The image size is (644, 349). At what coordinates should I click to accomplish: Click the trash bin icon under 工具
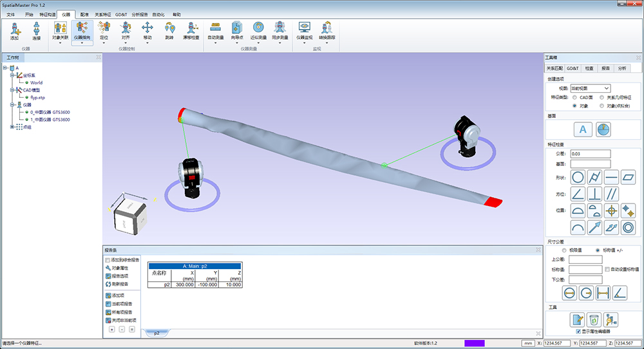(x=594, y=319)
